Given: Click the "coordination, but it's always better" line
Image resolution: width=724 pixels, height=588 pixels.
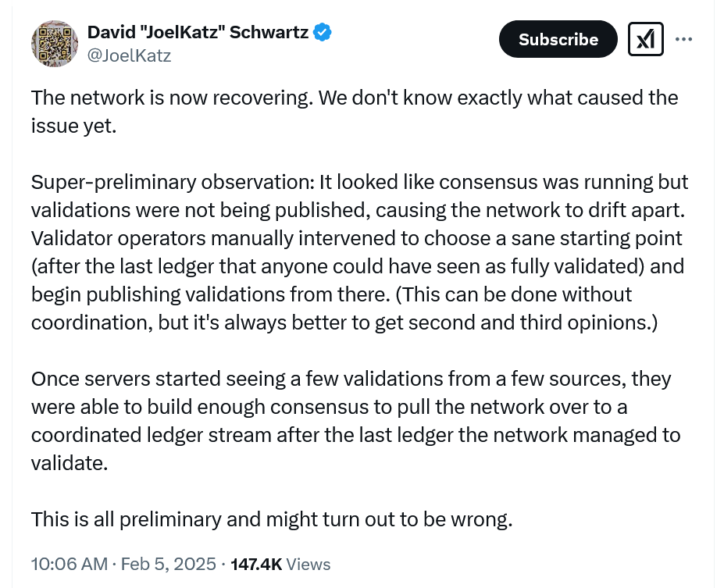Looking at the screenshot, I should tap(344, 323).
